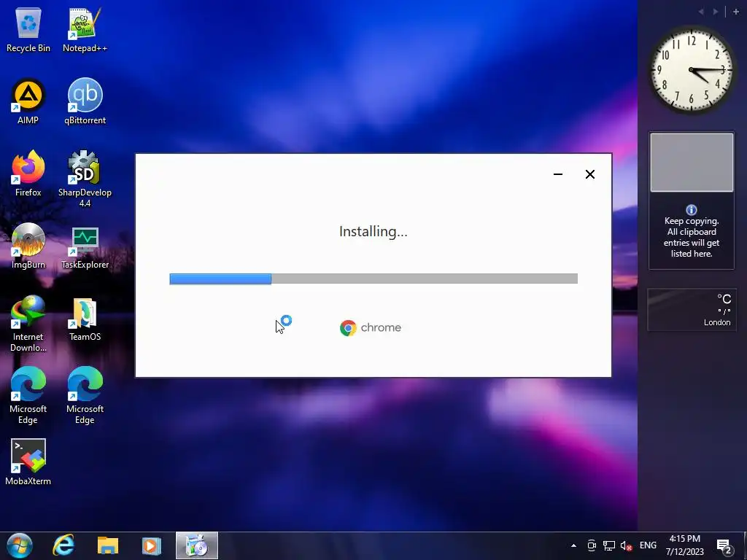Select the Firefox desktop icon
This screenshot has width=747, height=560.
pyautogui.click(x=28, y=174)
